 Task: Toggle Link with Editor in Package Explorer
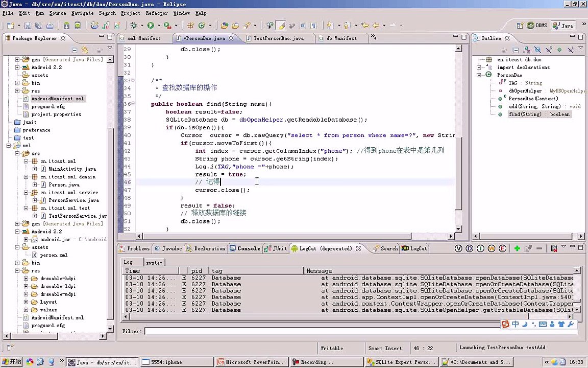click(85, 50)
